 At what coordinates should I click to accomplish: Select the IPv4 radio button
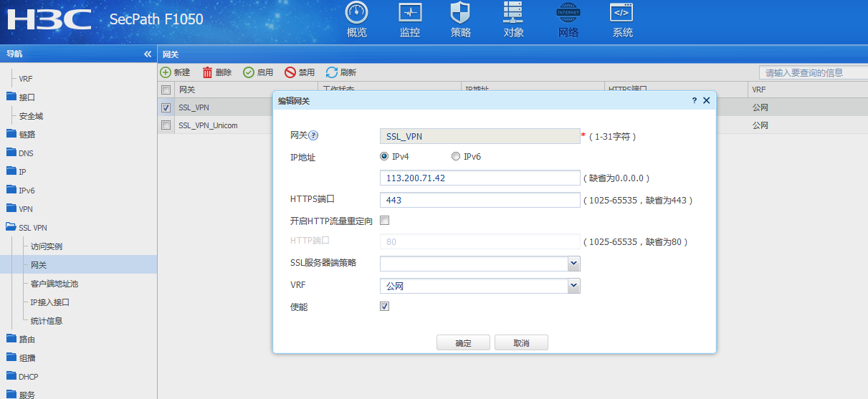(384, 156)
